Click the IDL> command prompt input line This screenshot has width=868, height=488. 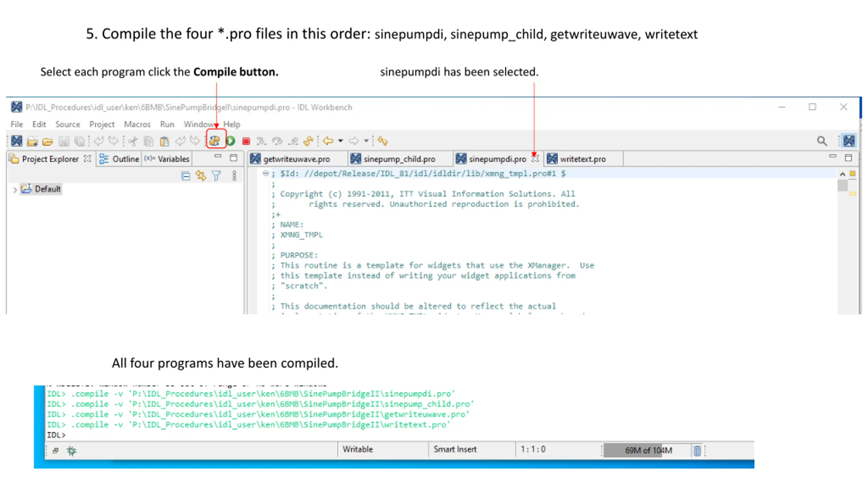399,435
